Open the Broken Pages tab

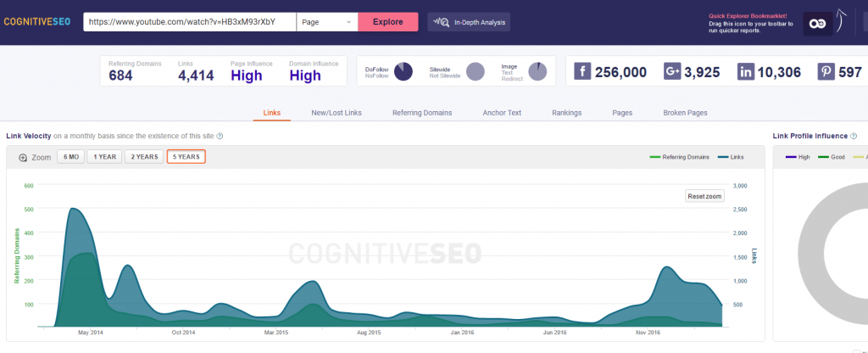(x=685, y=113)
